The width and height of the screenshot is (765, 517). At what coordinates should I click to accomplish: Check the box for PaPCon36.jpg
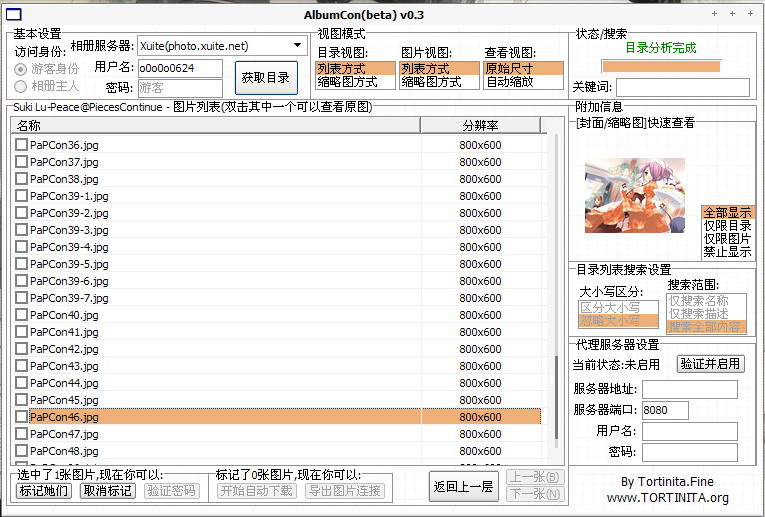(21, 145)
